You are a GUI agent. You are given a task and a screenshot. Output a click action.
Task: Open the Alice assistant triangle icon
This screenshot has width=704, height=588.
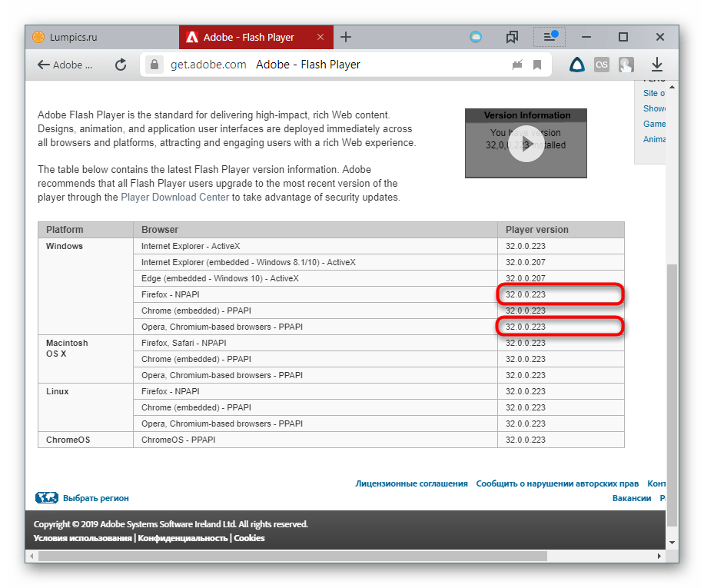(577, 65)
